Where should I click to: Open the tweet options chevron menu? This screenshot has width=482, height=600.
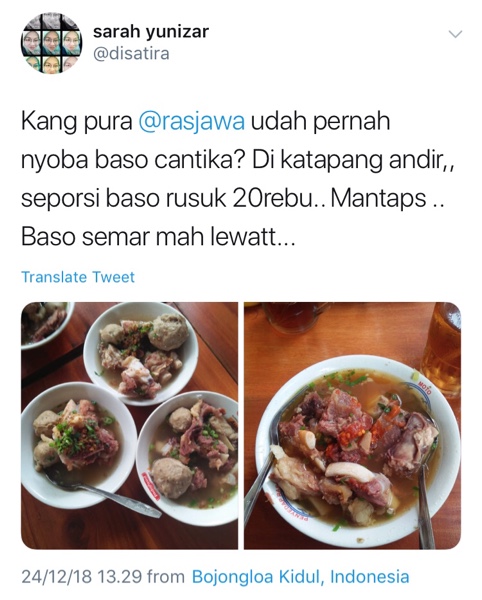point(455,34)
